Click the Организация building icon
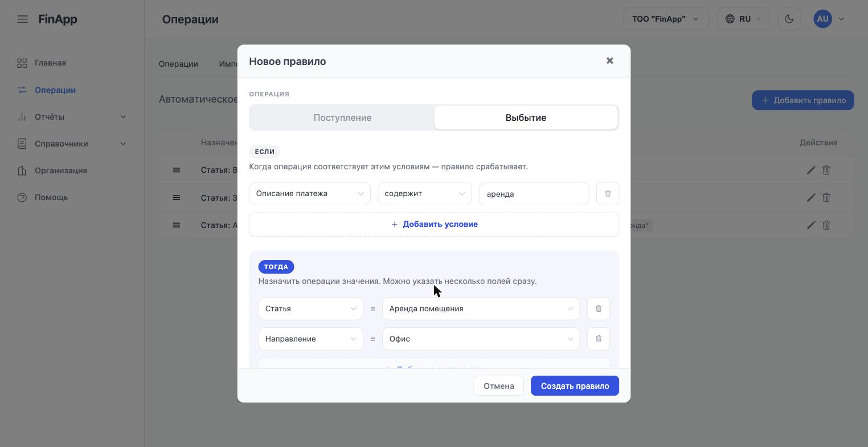The width and height of the screenshot is (868, 447). point(22,170)
